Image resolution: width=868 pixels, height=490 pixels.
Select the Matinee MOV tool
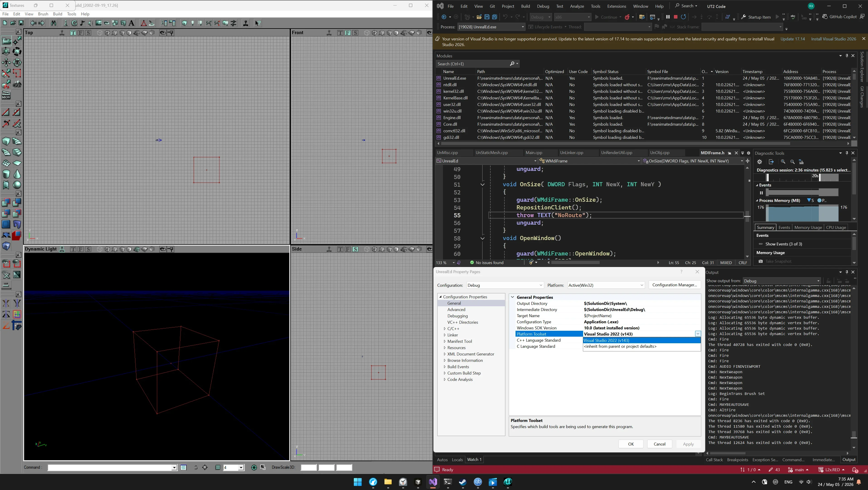click(x=6, y=95)
